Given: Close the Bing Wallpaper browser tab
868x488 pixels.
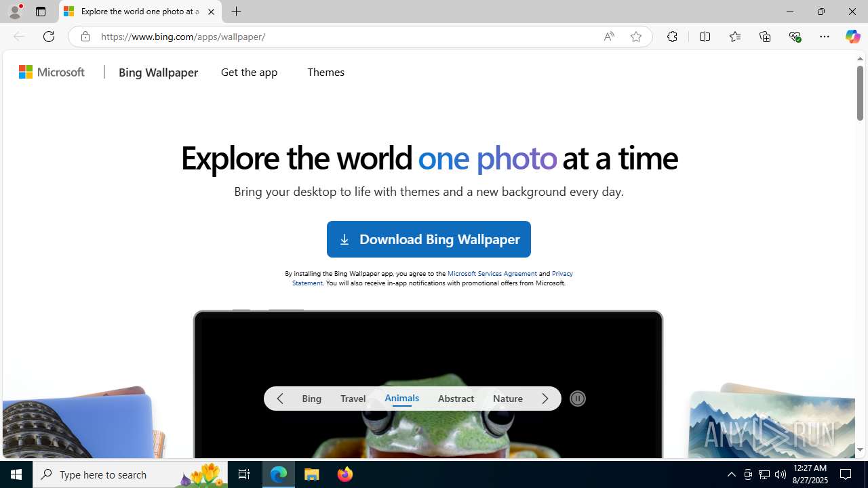Looking at the screenshot, I should pos(211,12).
